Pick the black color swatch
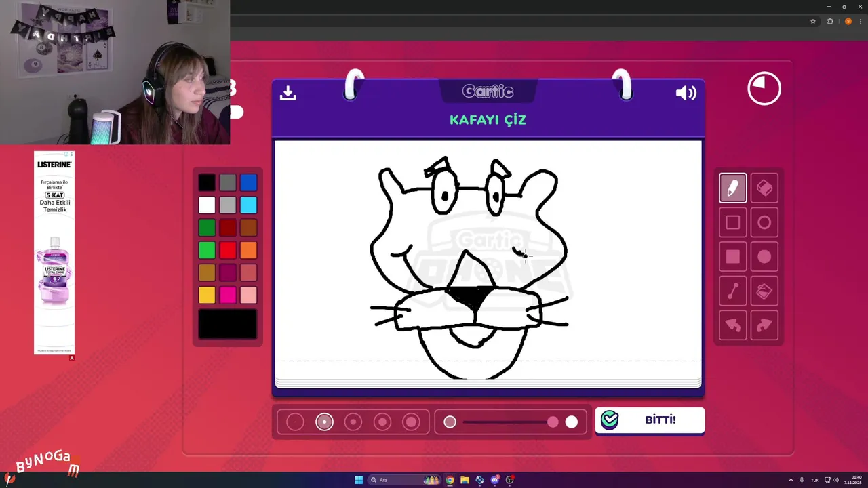868x488 pixels. [x=207, y=182]
